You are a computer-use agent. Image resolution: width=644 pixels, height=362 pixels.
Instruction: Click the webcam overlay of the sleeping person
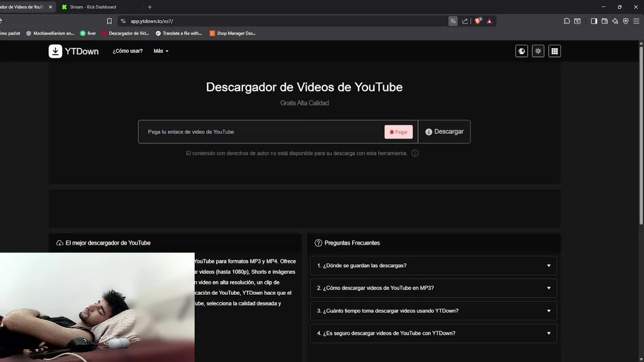(x=97, y=307)
